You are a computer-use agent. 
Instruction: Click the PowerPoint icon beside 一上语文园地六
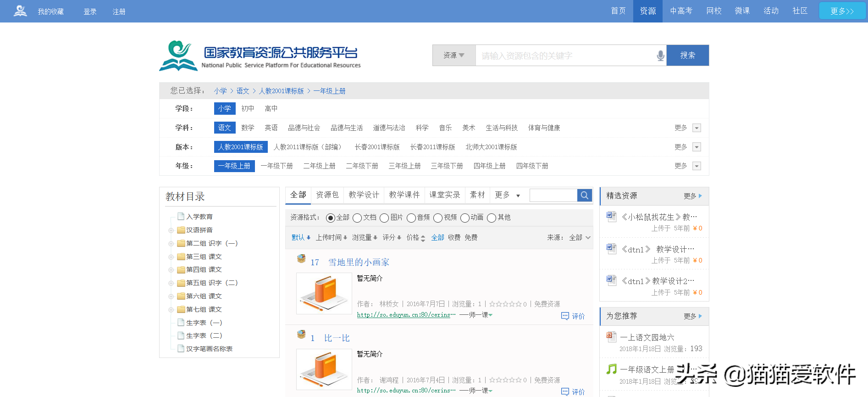point(611,337)
